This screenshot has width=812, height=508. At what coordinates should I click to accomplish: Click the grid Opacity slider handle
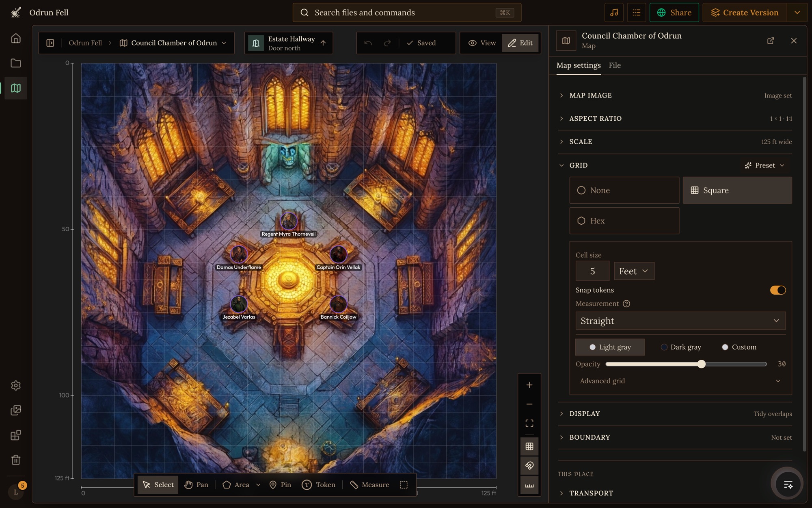pos(701,364)
